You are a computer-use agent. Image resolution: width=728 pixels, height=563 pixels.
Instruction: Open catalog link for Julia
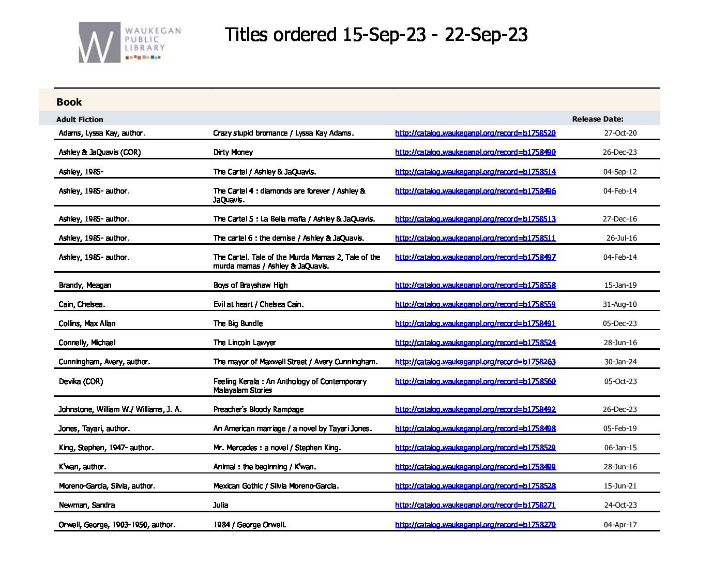(x=475, y=505)
